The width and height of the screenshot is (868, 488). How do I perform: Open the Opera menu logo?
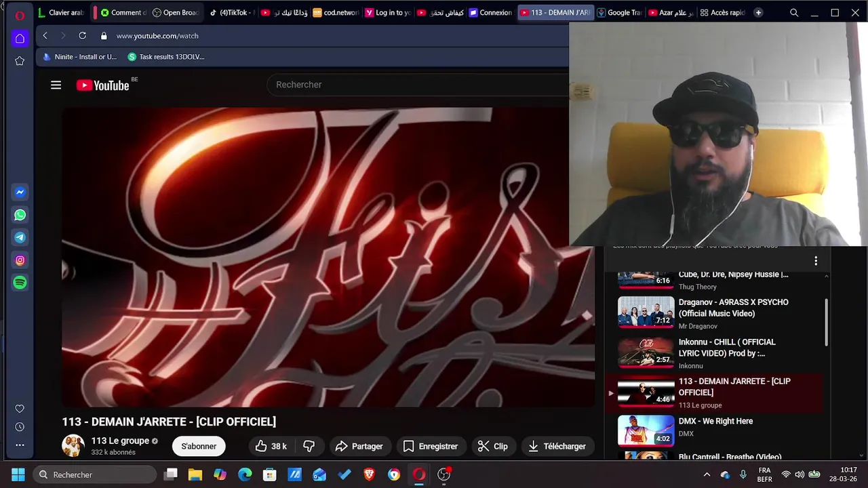coord(20,15)
